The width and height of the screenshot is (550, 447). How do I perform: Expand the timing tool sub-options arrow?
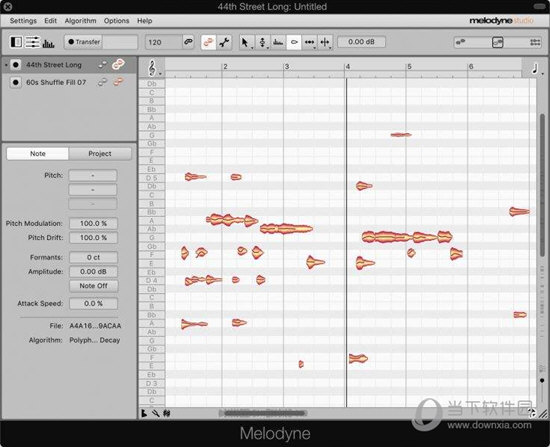tap(315, 47)
